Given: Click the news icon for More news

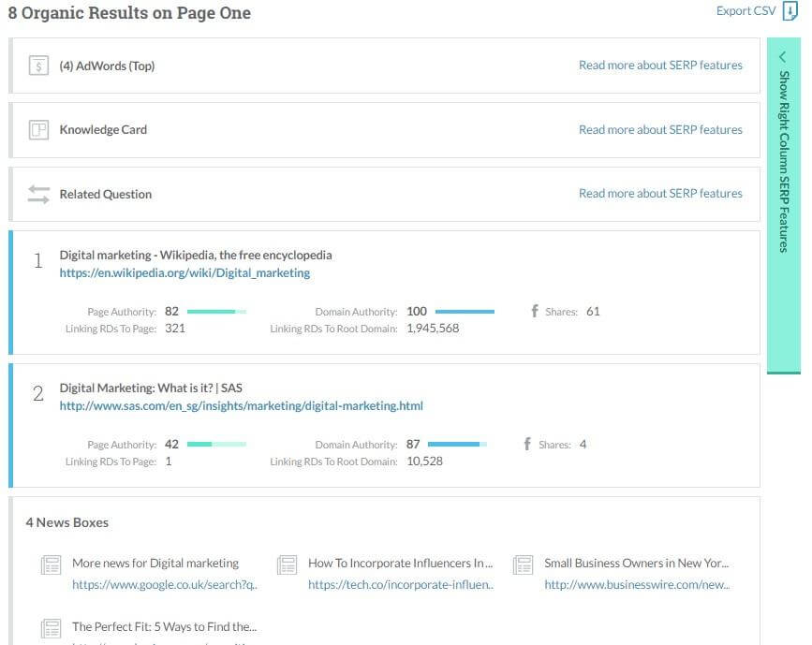Looking at the screenshot, I should [52, 564].
